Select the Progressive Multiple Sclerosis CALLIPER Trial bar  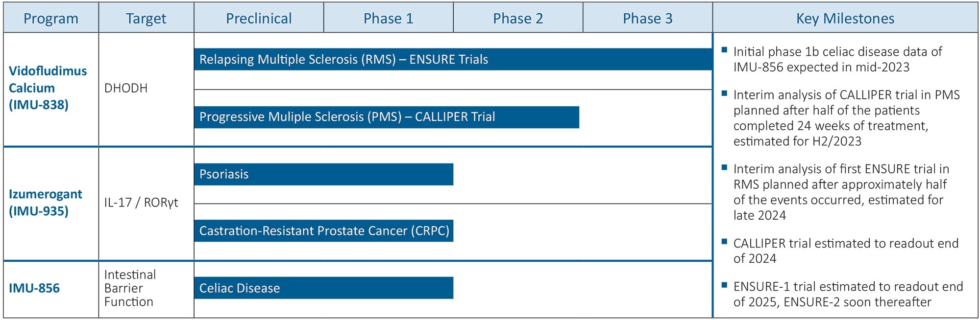point(386,117)
